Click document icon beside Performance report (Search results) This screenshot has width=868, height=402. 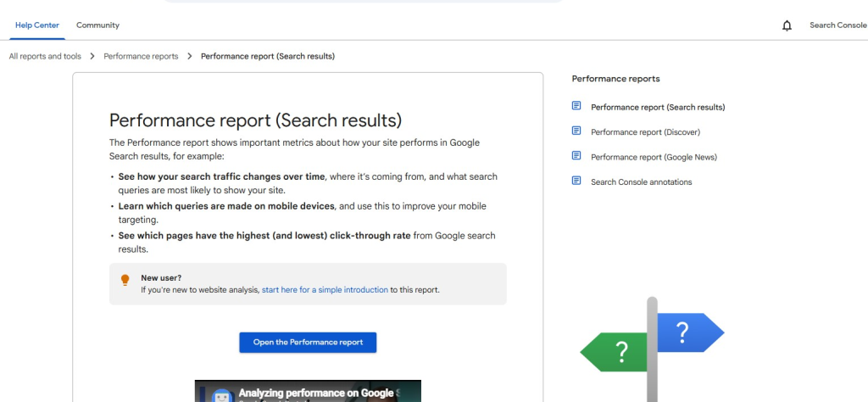pyautogui.click(x=576, y=105)
